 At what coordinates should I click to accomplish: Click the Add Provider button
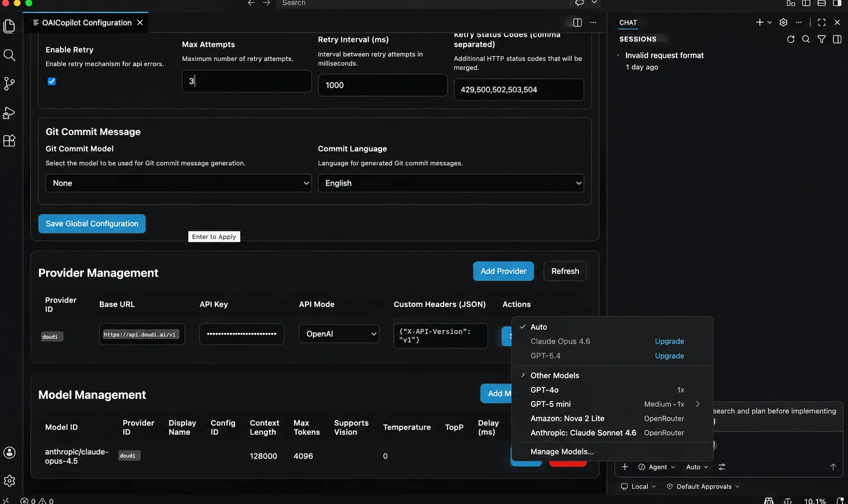point(503,271)
